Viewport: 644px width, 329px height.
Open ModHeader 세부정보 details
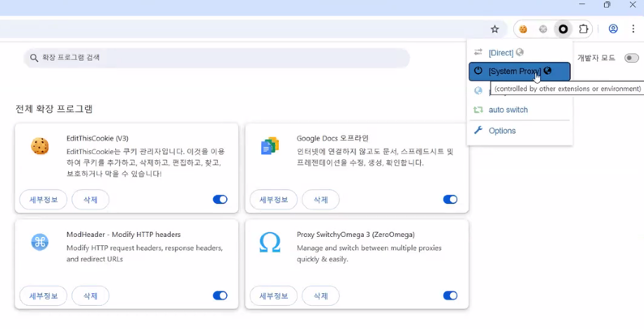pyautogui.click(x=43, y=296)
